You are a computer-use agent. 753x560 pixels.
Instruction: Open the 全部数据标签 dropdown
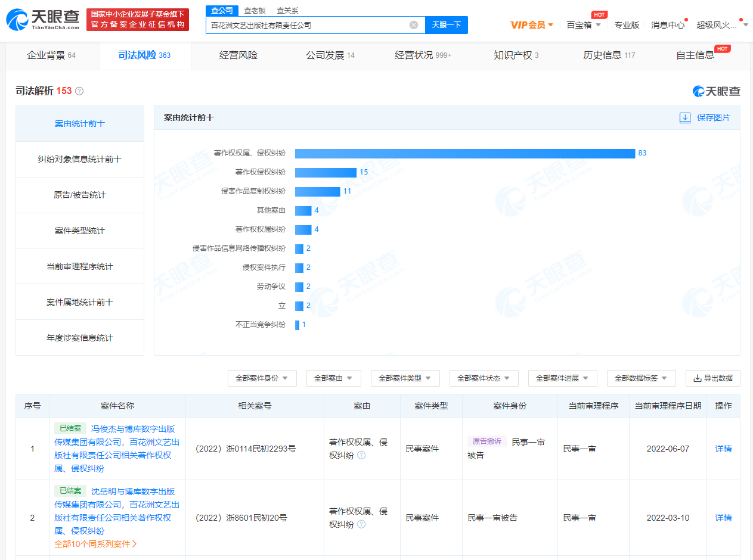click(x=642, y=378)
